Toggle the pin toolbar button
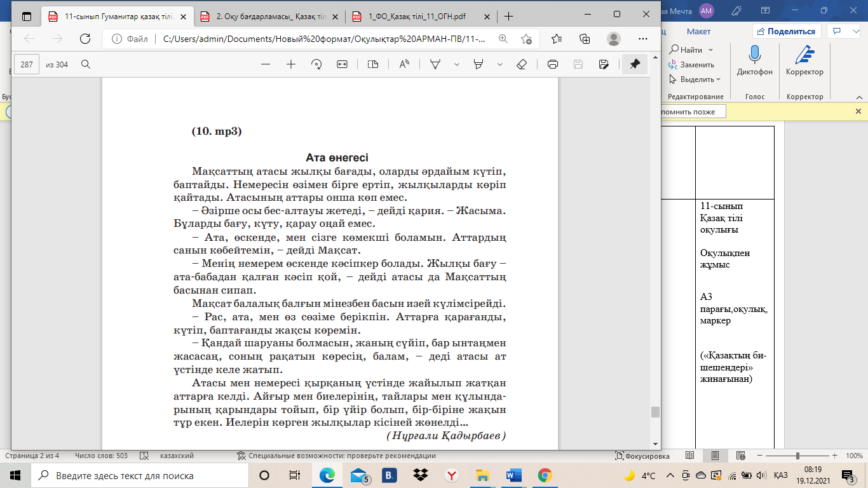Screen dimensions: 868x488 point(634,64)
